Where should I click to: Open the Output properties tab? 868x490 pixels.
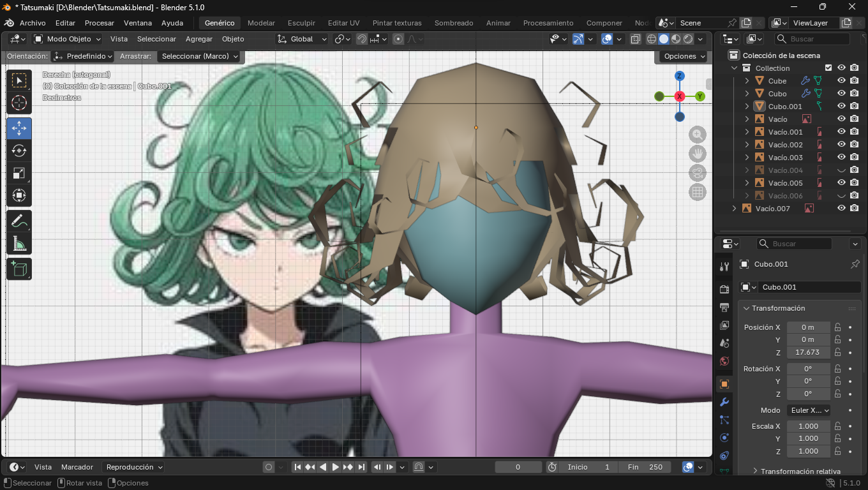[724, 308]
